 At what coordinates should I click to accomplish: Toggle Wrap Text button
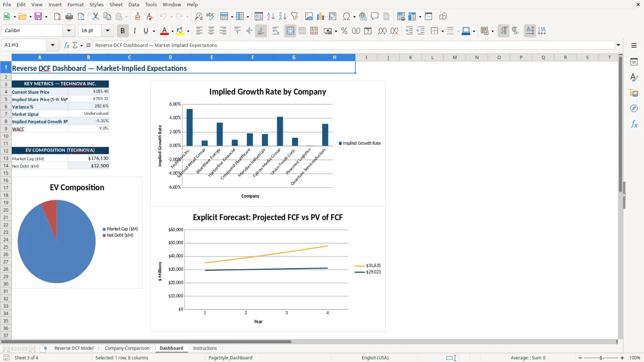[276, 31]
